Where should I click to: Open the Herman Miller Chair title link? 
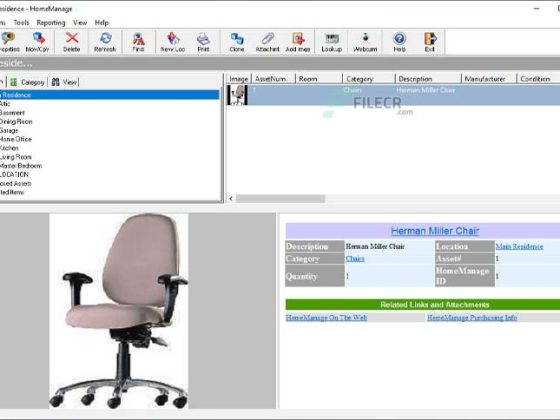(x=435, y=231)
